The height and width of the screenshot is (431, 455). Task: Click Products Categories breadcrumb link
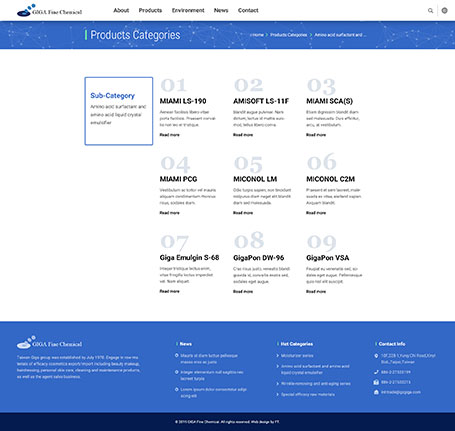pyautogui.click(x=289, y=35)
